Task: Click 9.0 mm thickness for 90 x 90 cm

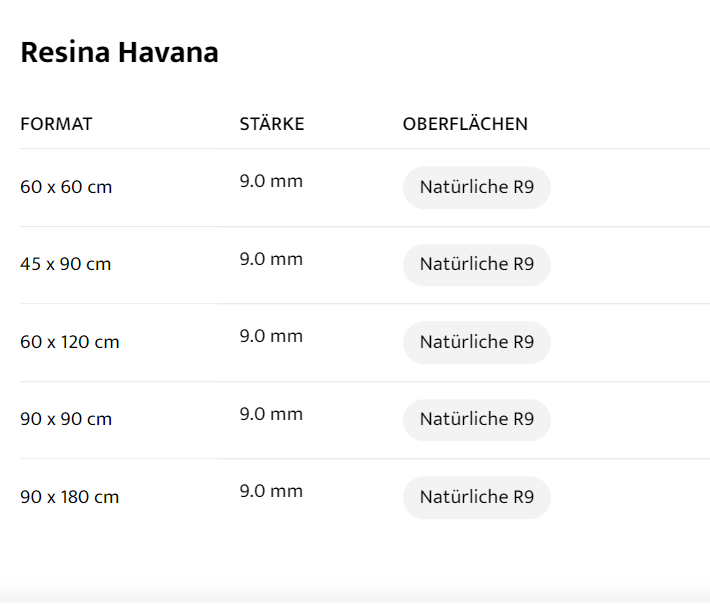Action: point(271,414)
